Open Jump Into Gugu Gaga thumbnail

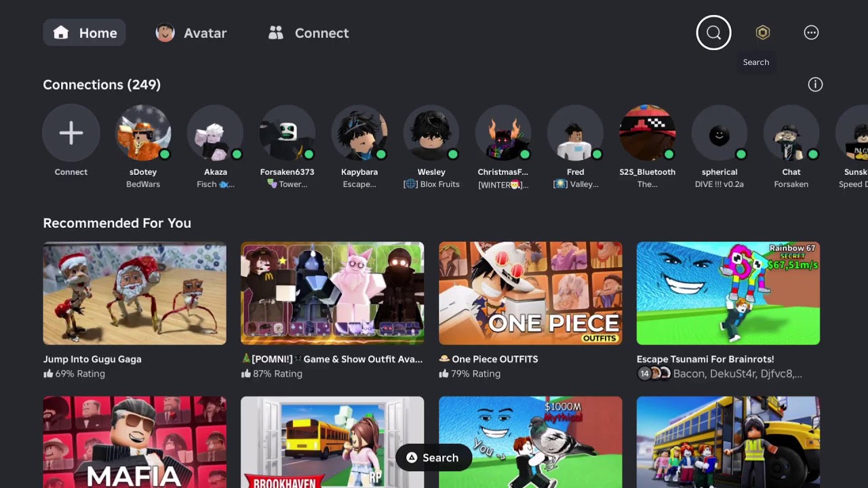(134, 293)
